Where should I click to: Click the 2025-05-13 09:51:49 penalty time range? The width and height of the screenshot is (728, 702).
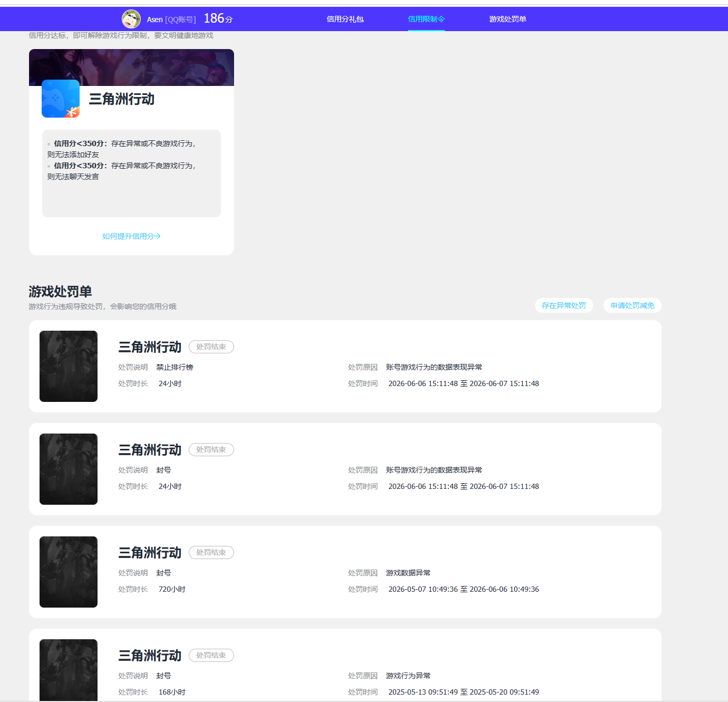(464, 692)
